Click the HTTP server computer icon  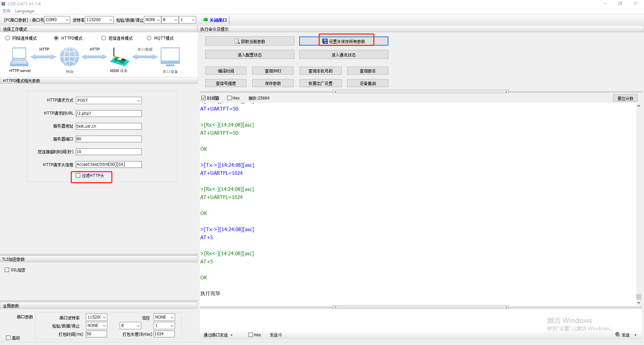click(19, 57)
